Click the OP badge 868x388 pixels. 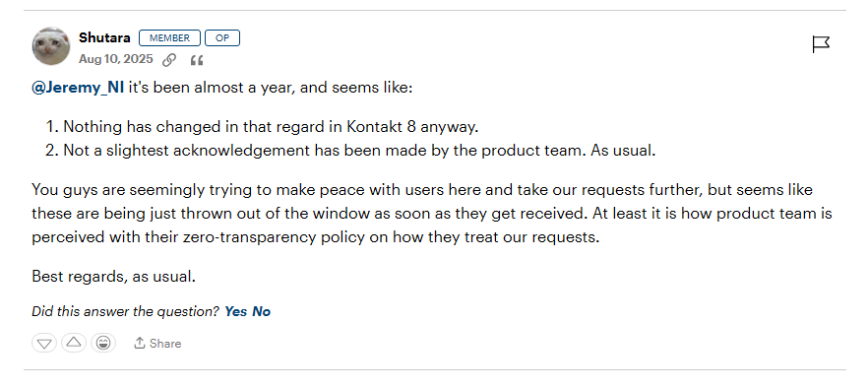pos(222,38)
